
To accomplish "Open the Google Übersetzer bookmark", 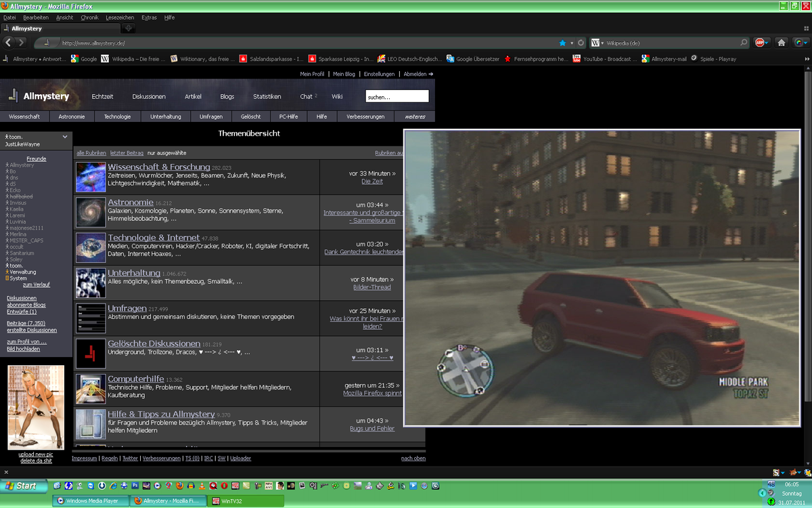I will click(x=473, y=59).
